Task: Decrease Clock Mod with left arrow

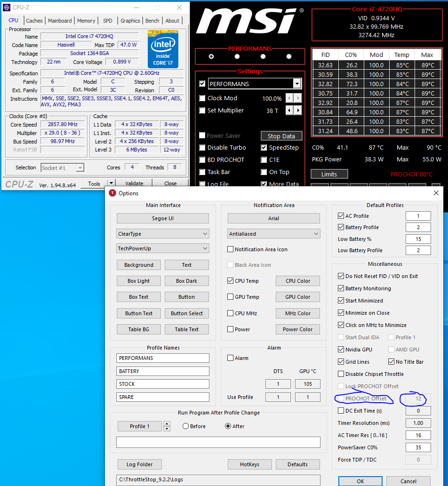Action: point(289,98)
